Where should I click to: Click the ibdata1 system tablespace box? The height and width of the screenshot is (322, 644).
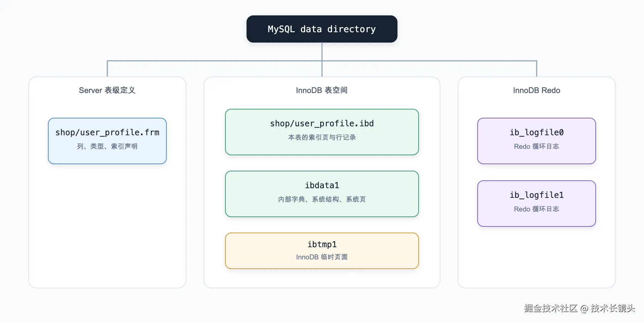click(x=322, y=194)
